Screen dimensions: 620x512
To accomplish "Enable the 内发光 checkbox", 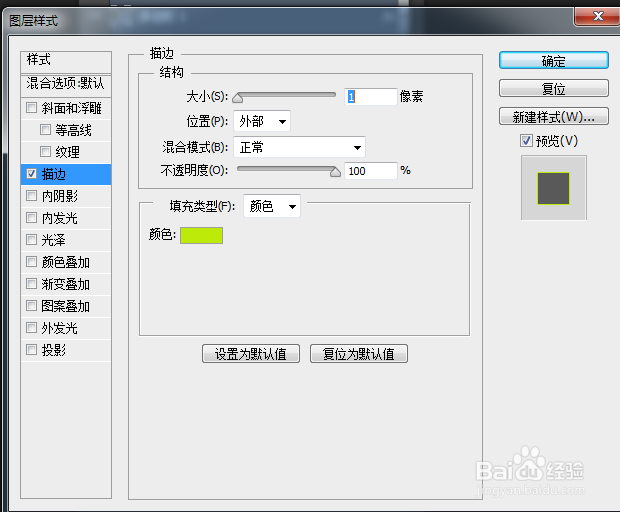I will click(x=31, y=217).
